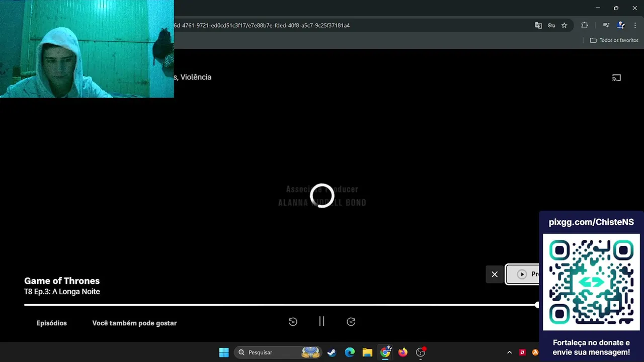Screen dimensions: 644x362
Task: Open the saved passwords key icon
Action: 551,25
